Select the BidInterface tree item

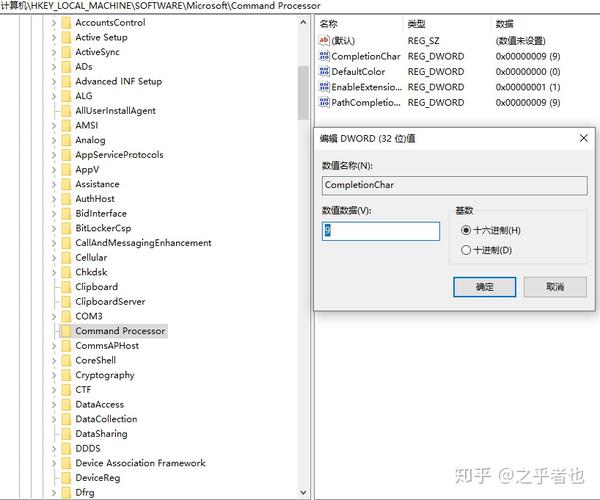101,213
